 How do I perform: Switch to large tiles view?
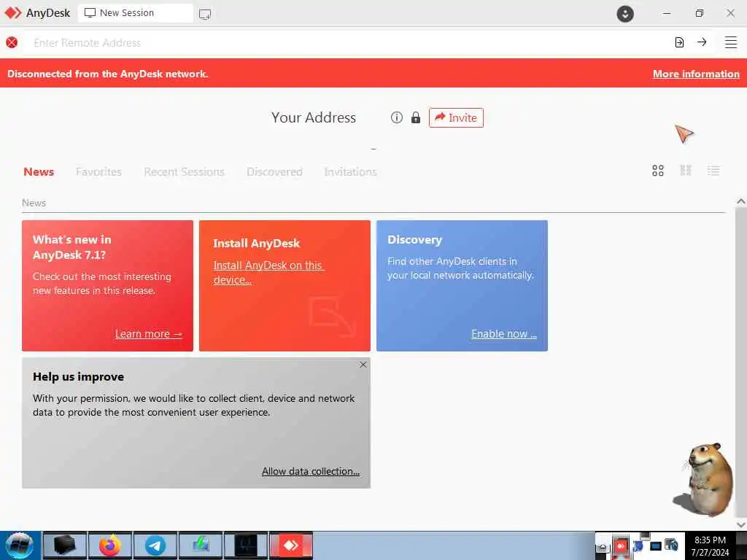[658, 171]
